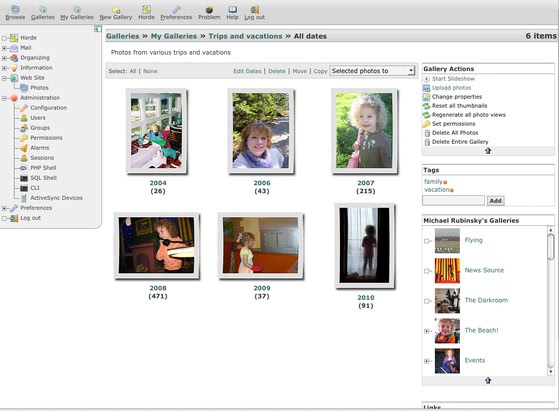Collapse the Administration tree node

[x=4, y=98]
